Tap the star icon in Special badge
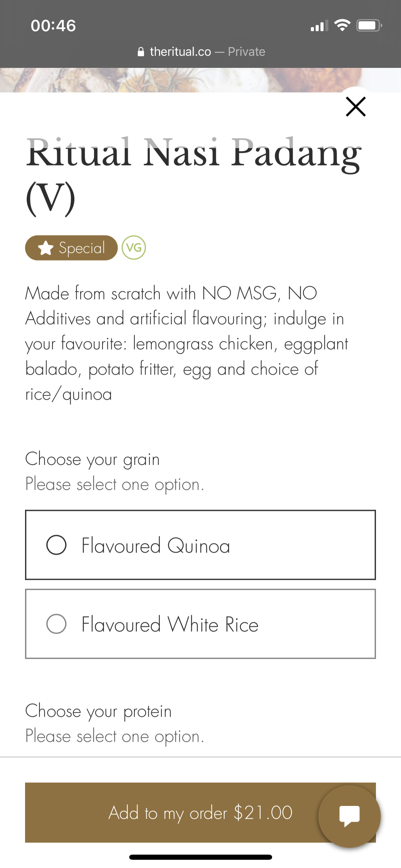The height and width of the screenshot is (868, 401). pyautogui.click(x=46, y=248)
